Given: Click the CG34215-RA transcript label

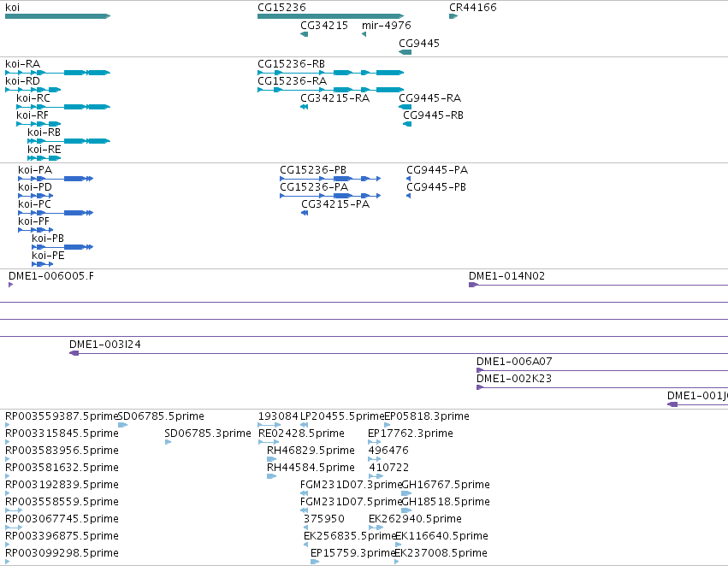Looking at the screenshot, I should 334,98.
